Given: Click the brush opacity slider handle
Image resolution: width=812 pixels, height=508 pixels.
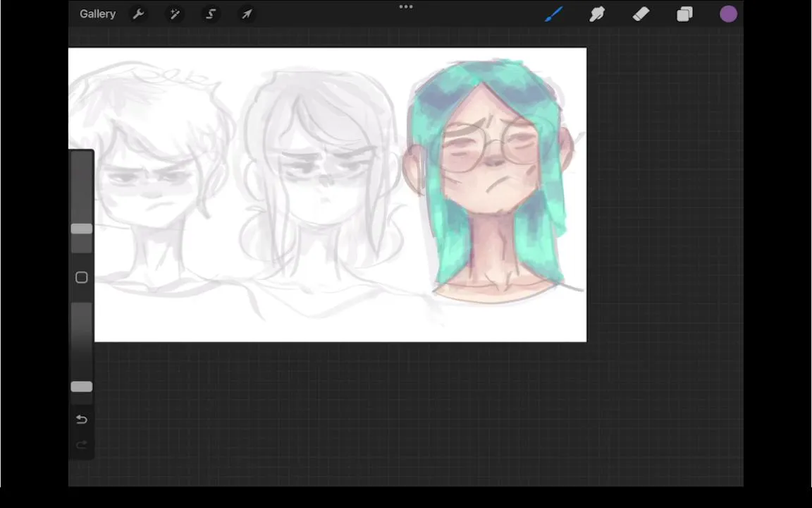Looking at the screenshot, I should [82, 387].
